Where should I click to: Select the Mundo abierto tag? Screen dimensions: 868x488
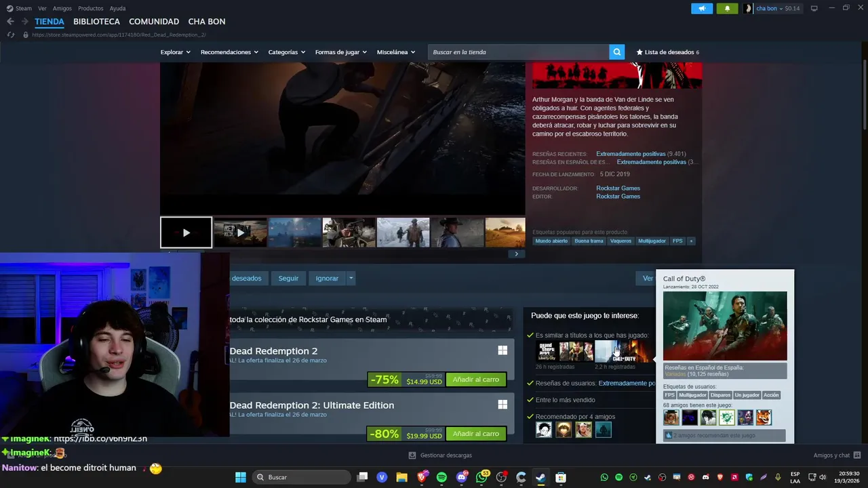pyautogui.click(x=551, y=241)
